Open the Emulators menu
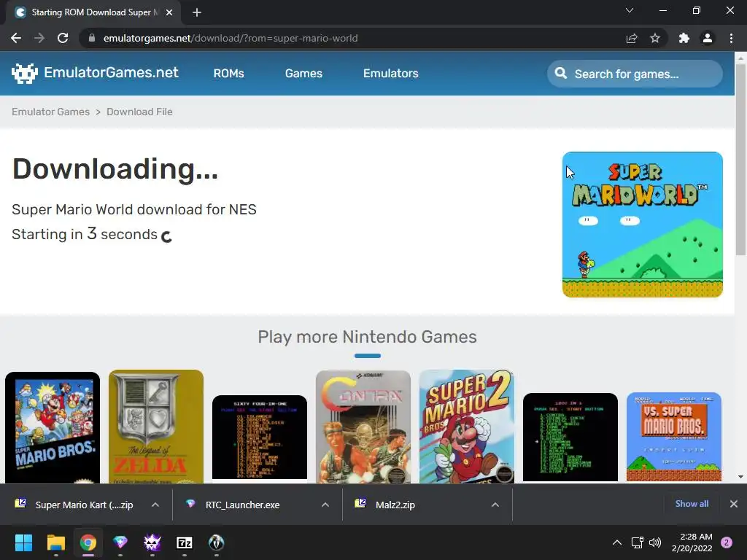The height and width of the screenshot is (560, 747). 391,74
